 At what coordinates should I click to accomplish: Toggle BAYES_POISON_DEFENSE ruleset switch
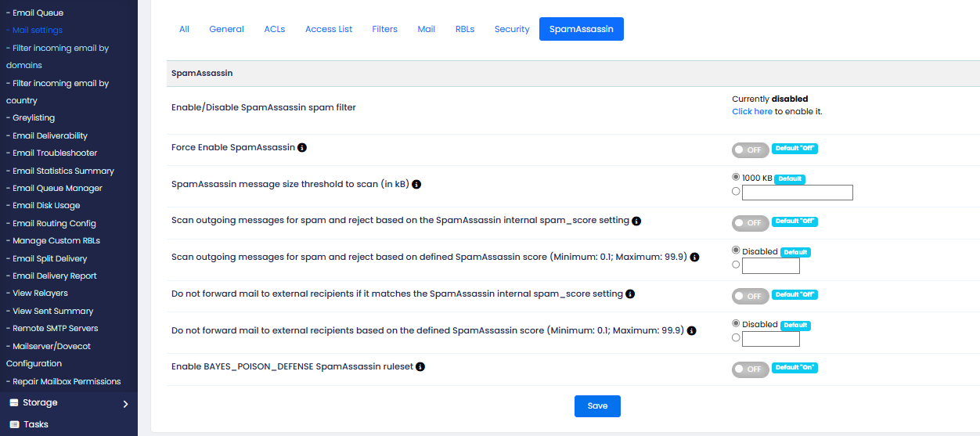(751, 369)
